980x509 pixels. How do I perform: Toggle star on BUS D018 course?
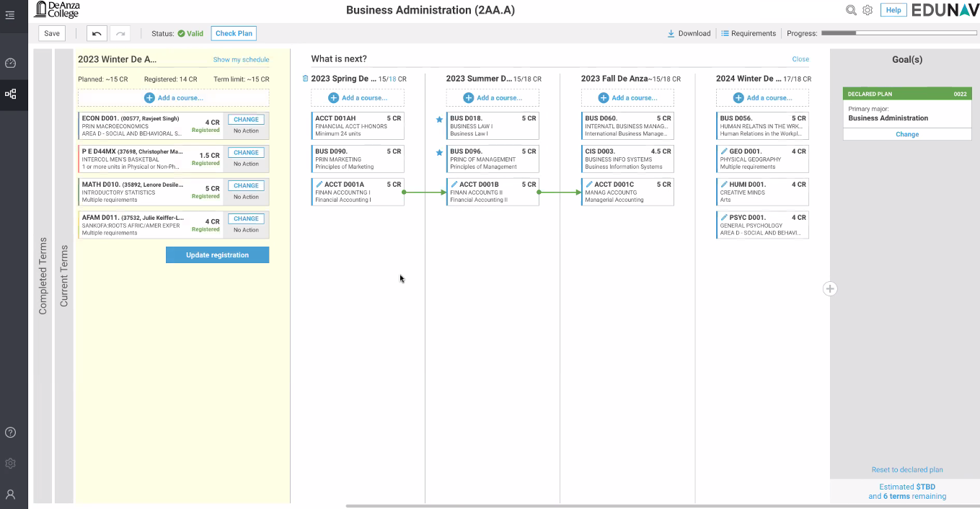[439, 120]
